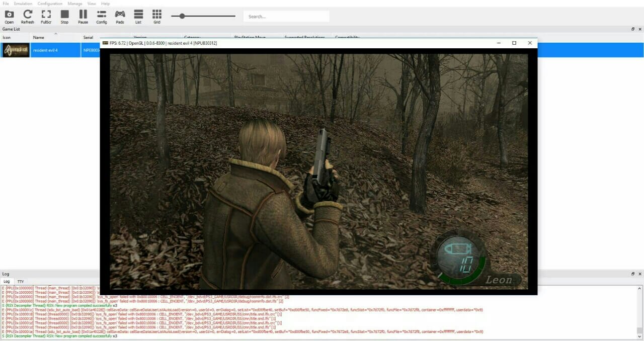Pause the emulation
Screen dimensions: 644x341
(x=83, y=17)
